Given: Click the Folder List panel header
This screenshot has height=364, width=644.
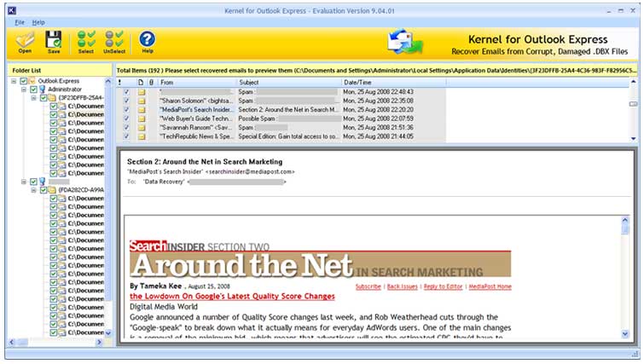Looking at the screenshot, I should coord(60,70).
